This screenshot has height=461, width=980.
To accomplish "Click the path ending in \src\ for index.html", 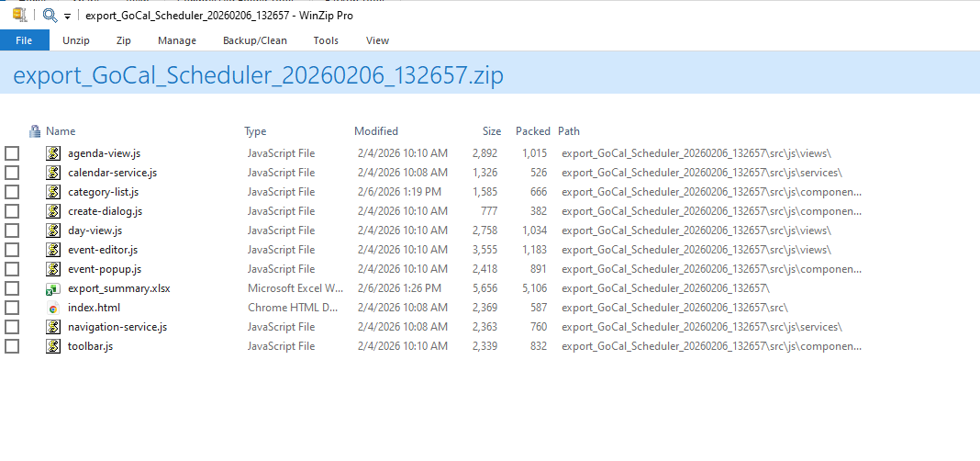I will point(675,308).
